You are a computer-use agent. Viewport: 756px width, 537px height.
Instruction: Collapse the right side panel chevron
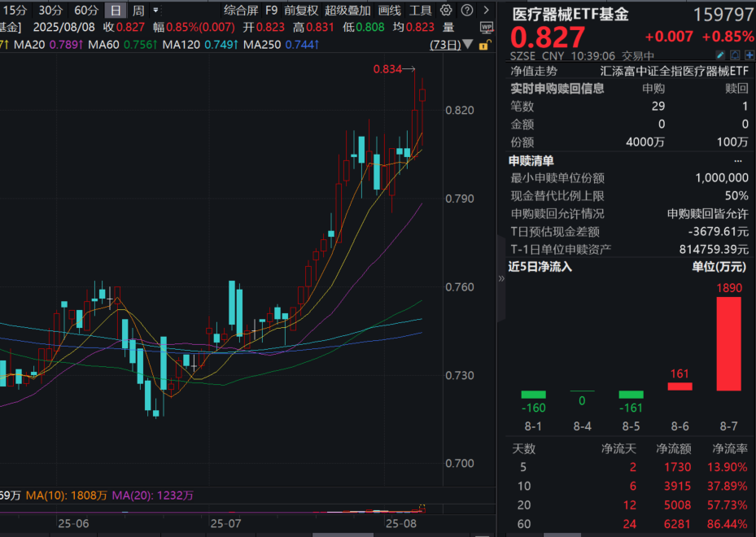(x=501, y=277)
